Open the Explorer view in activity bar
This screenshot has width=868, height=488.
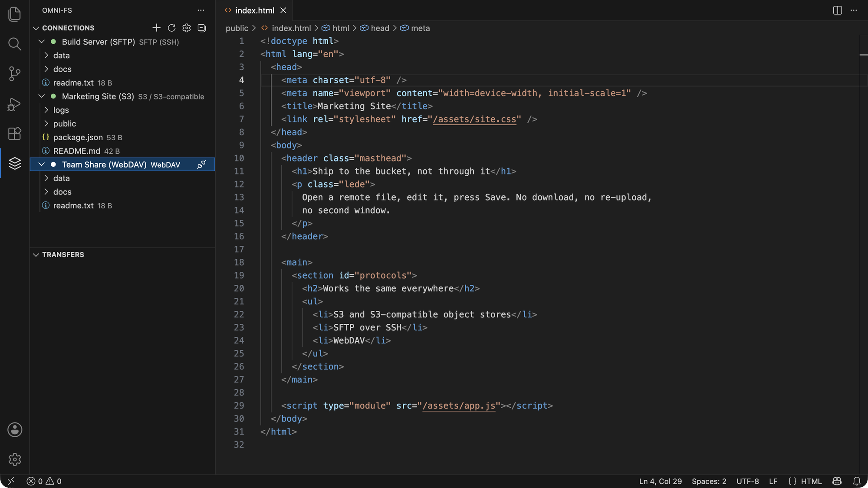click(x=15, y=14)
